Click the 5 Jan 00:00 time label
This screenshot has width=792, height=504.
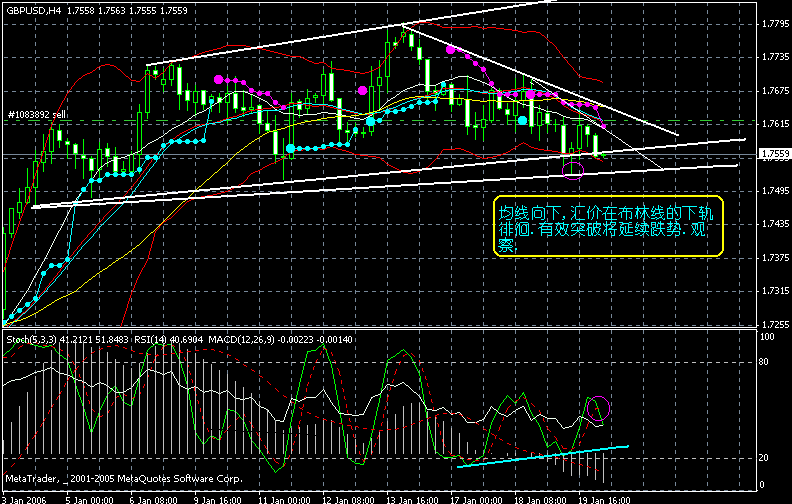coord(89,500)
